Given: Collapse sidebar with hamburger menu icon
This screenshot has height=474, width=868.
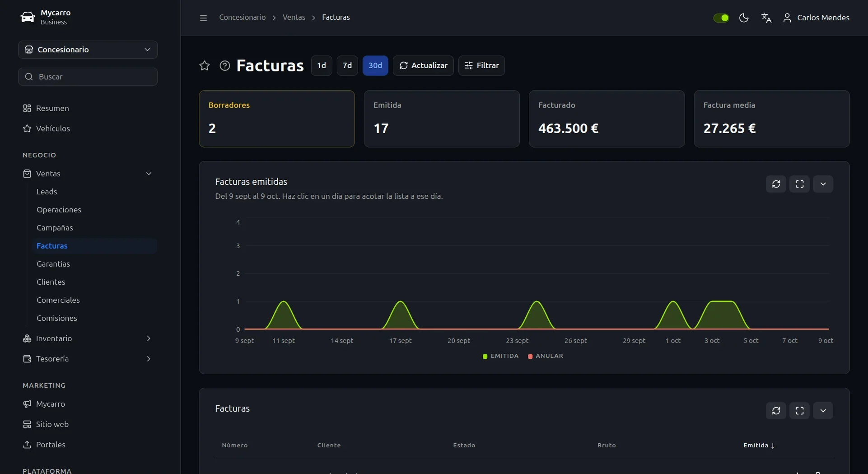Looking at the screenshot, I should click(203, 18).
